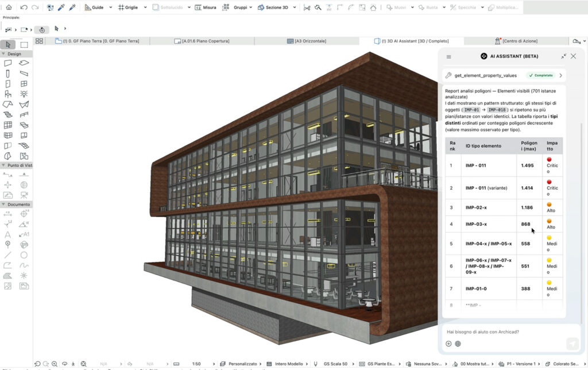Click the Specchia mirror button
The image size is (588, 370).
[x=463, y=7]
